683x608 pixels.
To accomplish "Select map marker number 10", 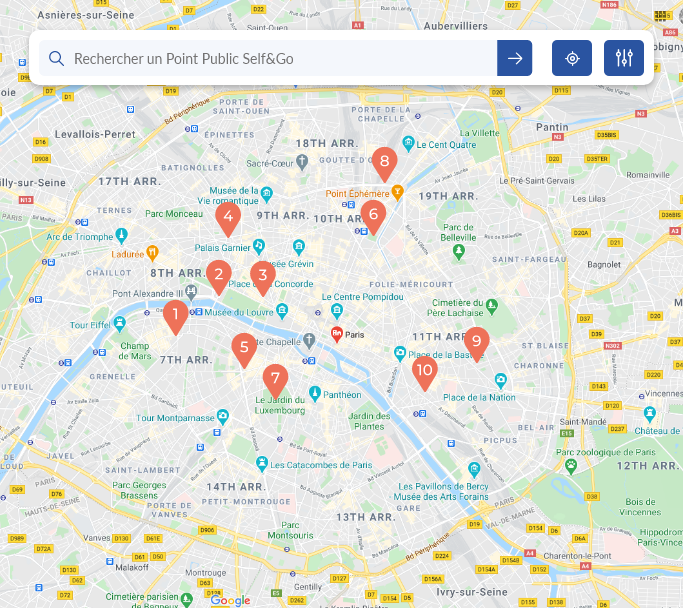I will point(425,373).
